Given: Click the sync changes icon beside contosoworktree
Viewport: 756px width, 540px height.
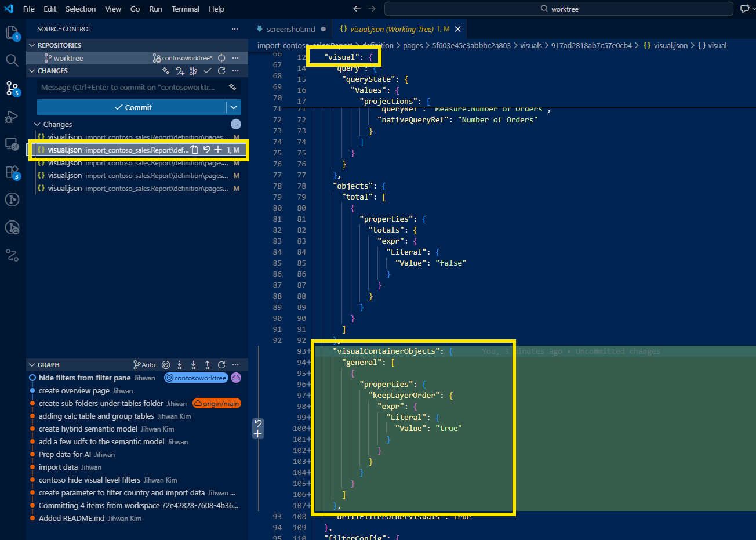Looking at the screenshot, I should coord(221,58).
